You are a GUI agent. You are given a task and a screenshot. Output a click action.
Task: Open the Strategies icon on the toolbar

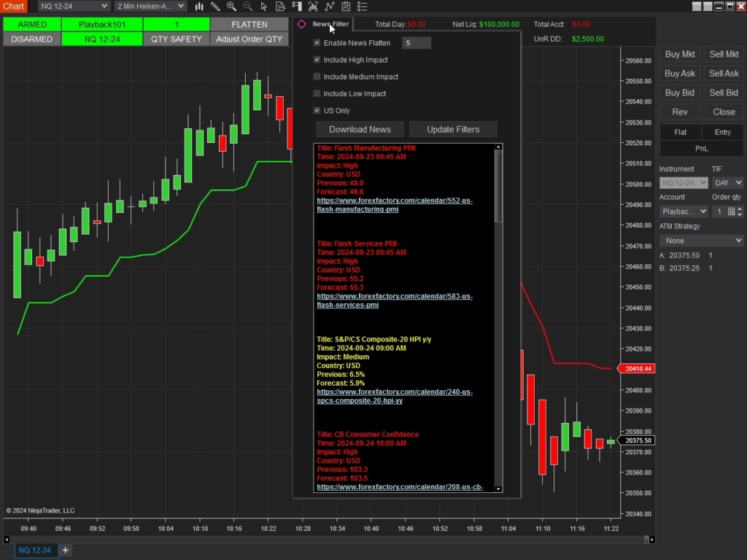point(330,7)
